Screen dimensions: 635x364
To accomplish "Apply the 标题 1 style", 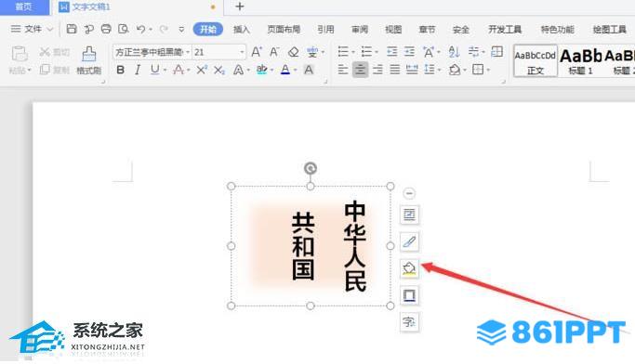I will coord(581,61).
